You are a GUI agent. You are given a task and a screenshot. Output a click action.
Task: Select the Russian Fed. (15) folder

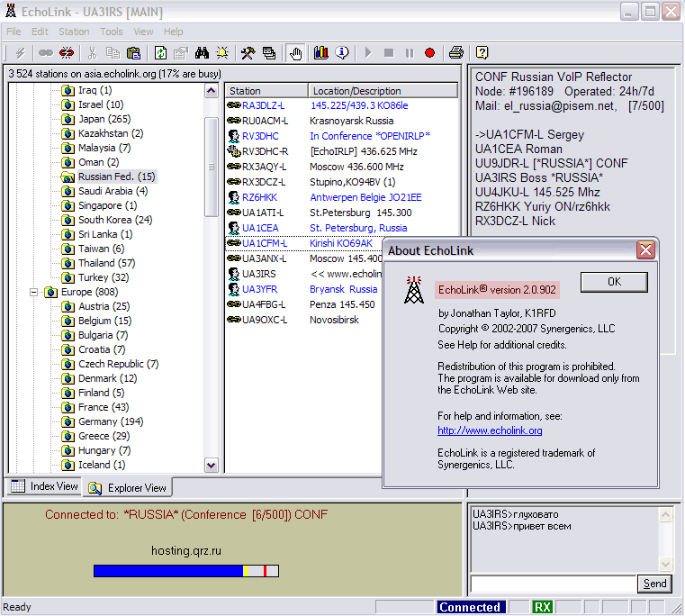point(117,177)
